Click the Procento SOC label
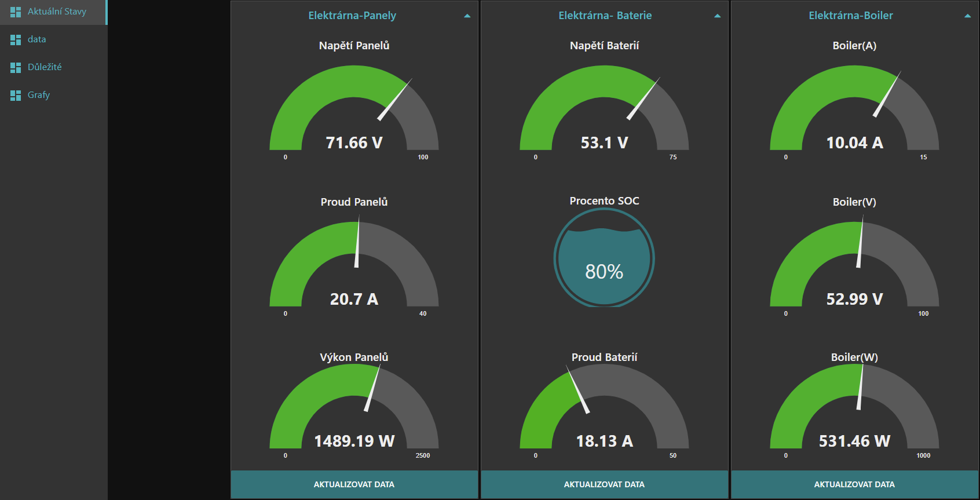Image resolution: width=980 pixels, height=500 pixels. [x=604, y=201]
